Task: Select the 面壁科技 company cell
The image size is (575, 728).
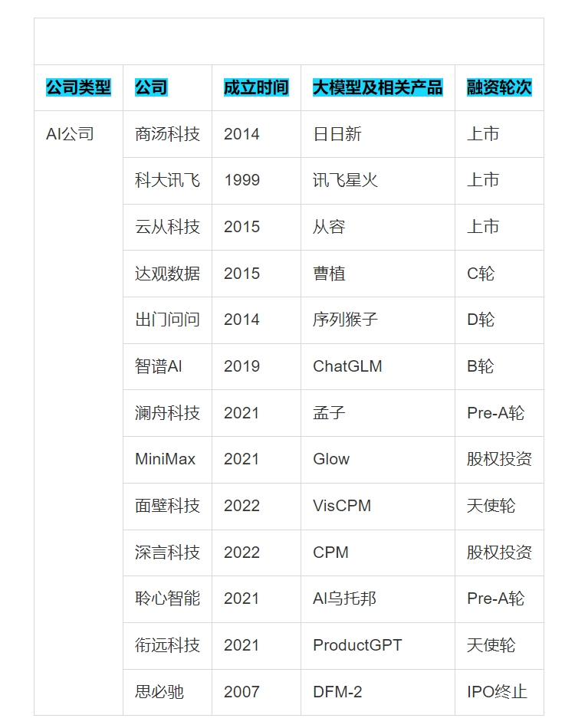Action: [167, 506]
